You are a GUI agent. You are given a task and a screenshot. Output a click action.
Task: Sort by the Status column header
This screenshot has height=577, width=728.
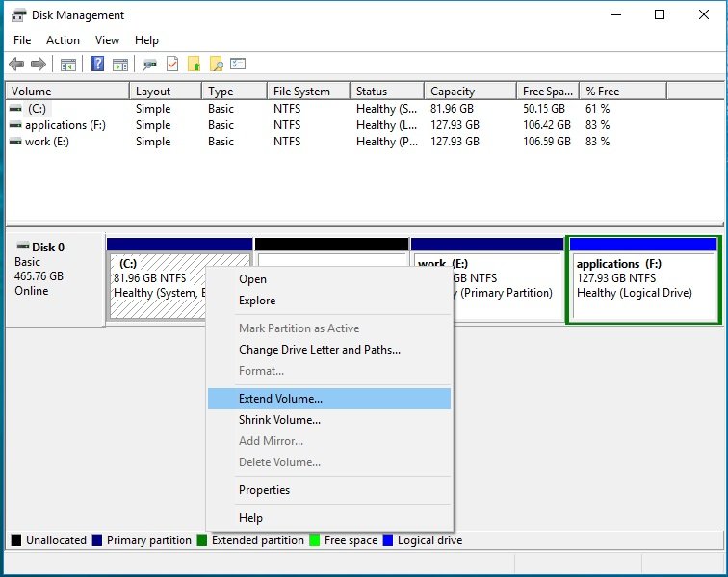coord(387,92)
